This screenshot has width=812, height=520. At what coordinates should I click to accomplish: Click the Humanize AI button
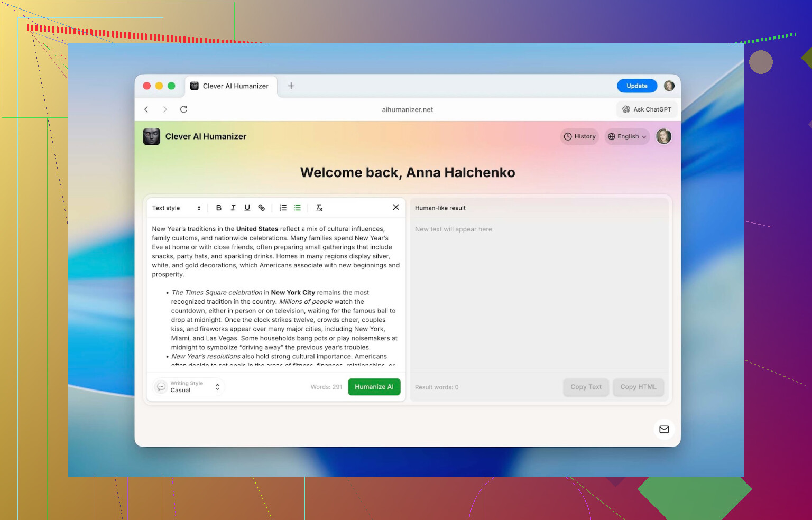pyautogui.click(x=374, y=387)
